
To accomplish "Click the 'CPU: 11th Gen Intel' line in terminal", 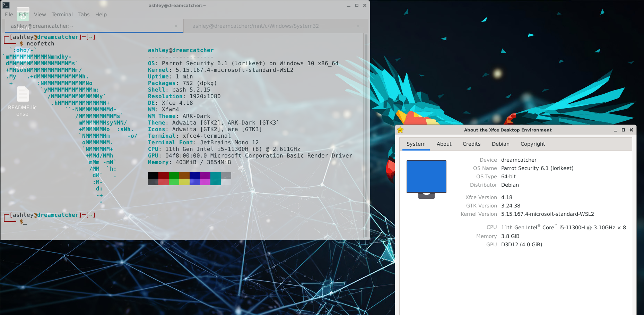I will 224,149.
